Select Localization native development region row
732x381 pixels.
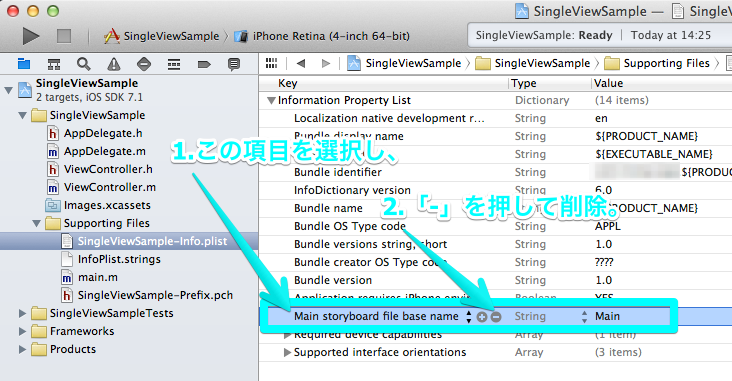click(495, 119)
